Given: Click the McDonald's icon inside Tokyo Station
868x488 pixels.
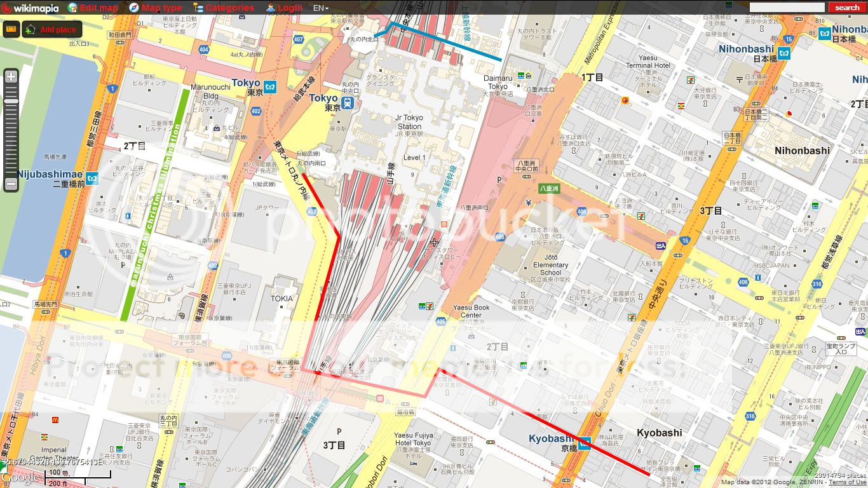Looking at the screenshot, I should click(x=444, y=224).
